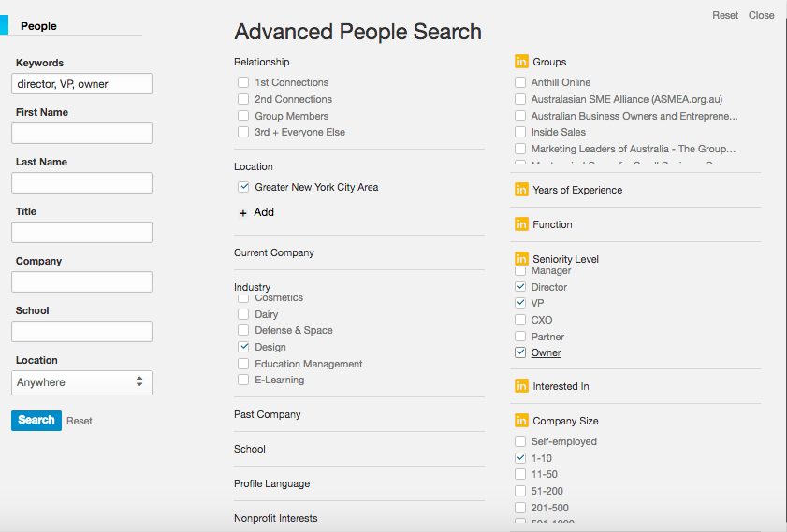The width and height of the screenshot is (787, 532).
Task: Expand the Function filter
Action: click(552, 224)
